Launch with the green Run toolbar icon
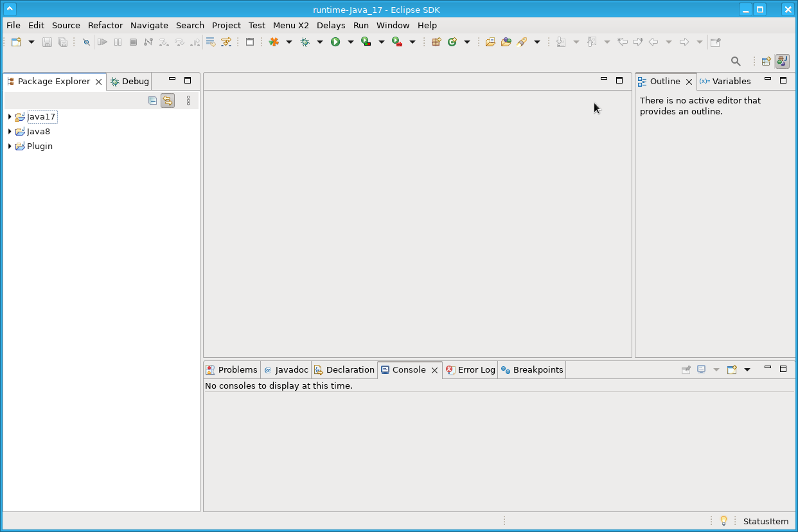This screenshot has width=798, height=532. click(x=335, y=42)
